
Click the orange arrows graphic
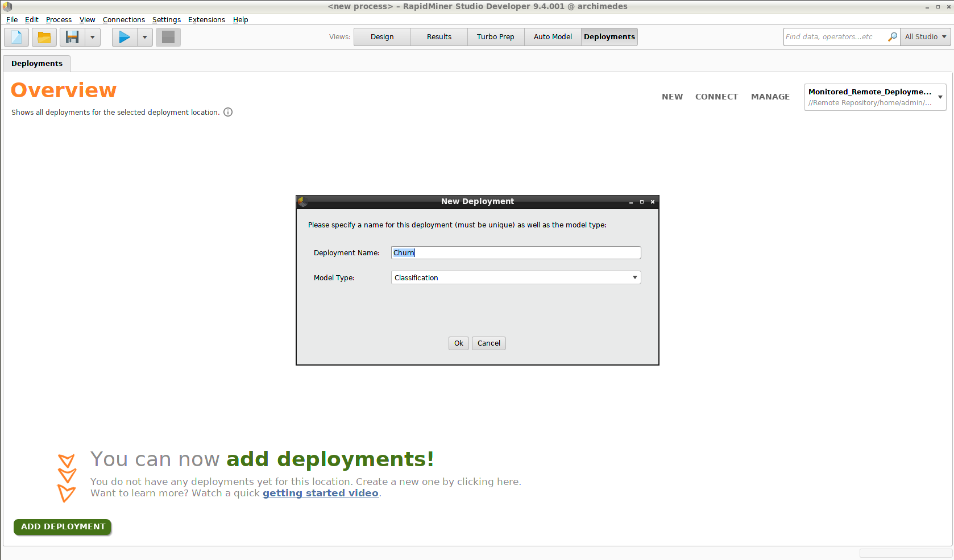(x=67, y=478)
